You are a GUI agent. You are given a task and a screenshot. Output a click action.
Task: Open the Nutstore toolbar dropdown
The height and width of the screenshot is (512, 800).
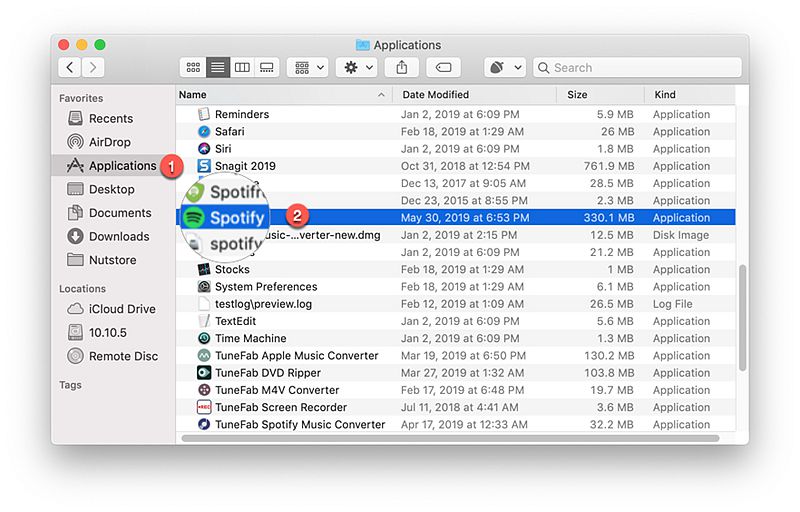pyautogui.click(x=505, y=67)
